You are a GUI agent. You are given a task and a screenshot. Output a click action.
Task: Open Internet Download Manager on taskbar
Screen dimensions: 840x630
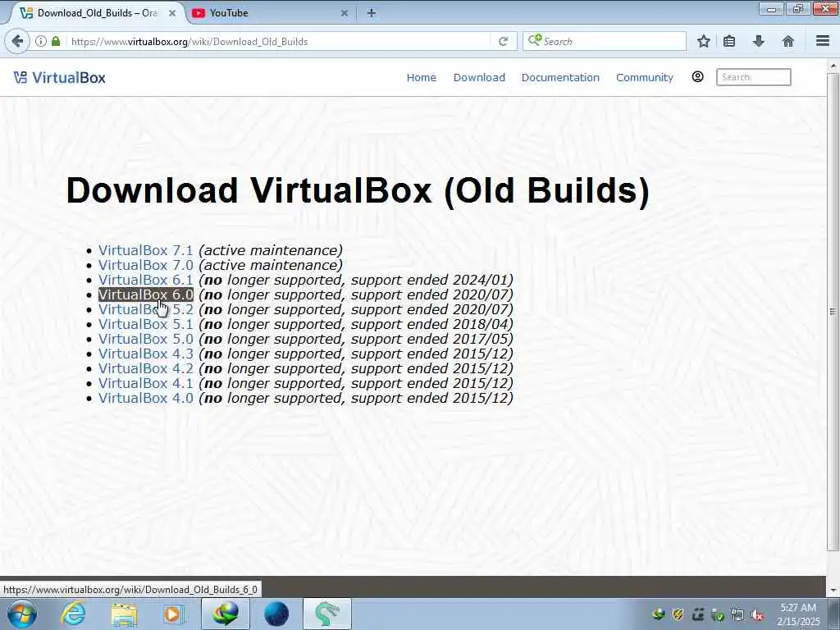(225, 614)
